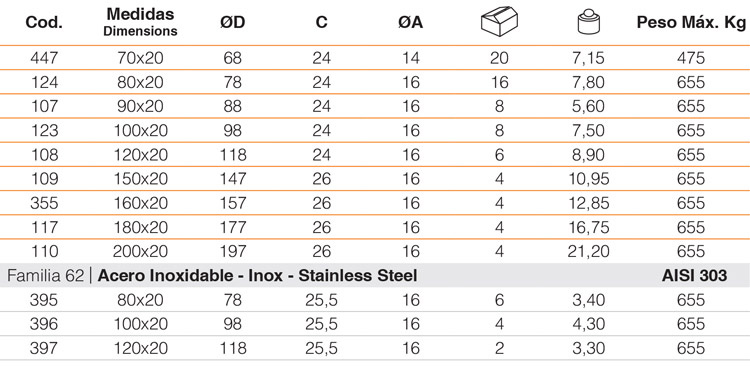The height and width of the screenshot is (375, 750).
Task: Click code 396 in stainless section
Action: click(44, 324)
